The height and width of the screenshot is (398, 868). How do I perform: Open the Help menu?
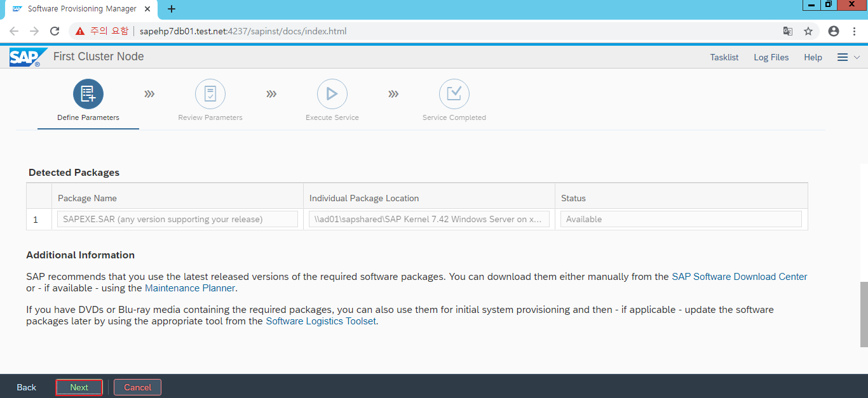[813, 57]
